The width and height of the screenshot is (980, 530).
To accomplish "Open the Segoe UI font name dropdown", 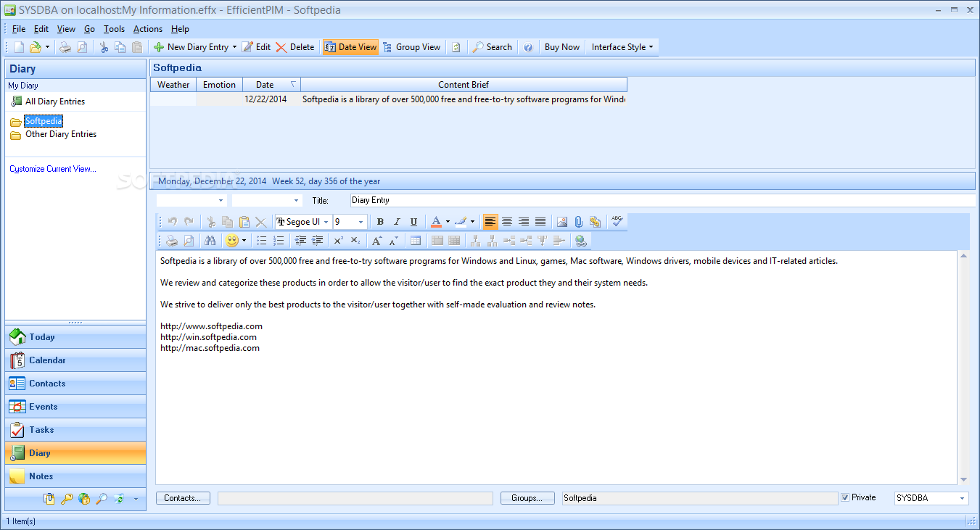I will pos(326,222).
